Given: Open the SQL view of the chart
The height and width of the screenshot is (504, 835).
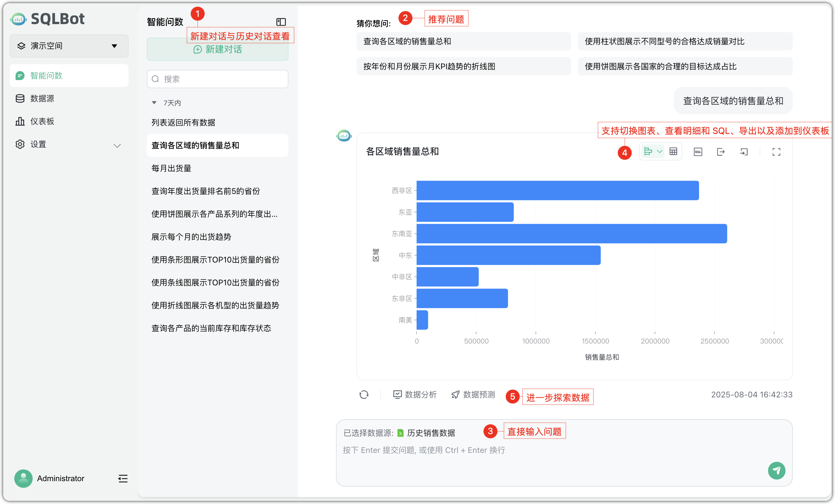Looking at the screenshot, I should [x=698, y=151].
